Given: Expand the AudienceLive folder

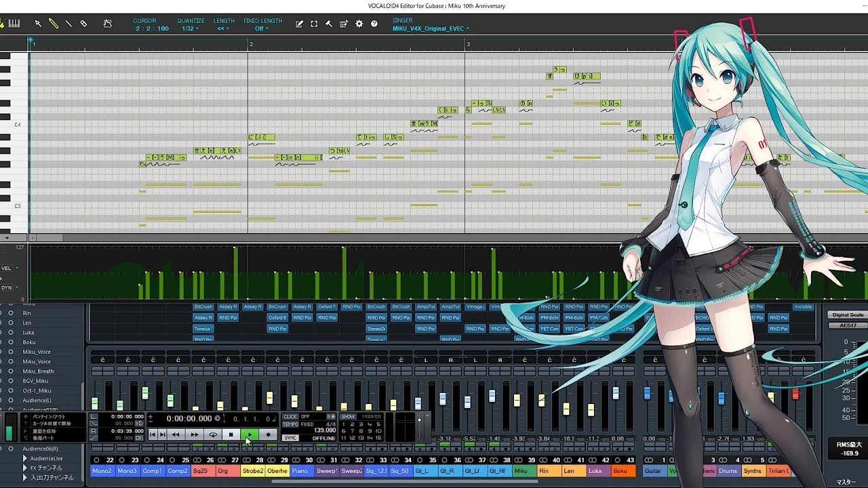Looking at the screenshot, I should pos(25,458).
